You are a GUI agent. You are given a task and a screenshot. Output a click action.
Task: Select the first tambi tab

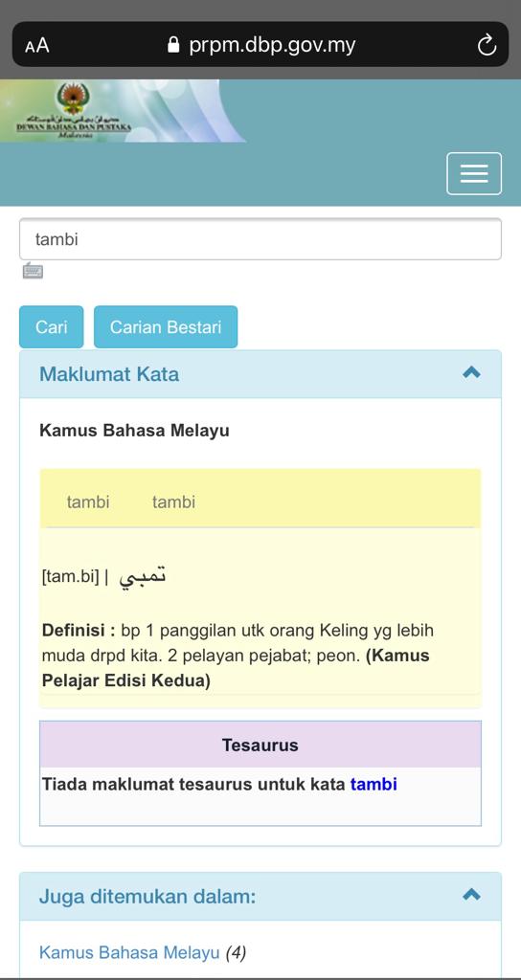[88, 501]
